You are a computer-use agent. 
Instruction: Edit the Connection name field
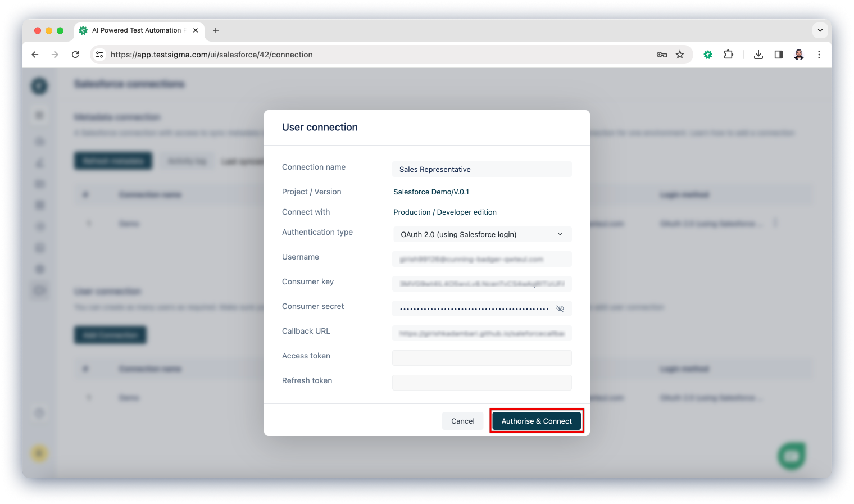(x=482, y=169)
